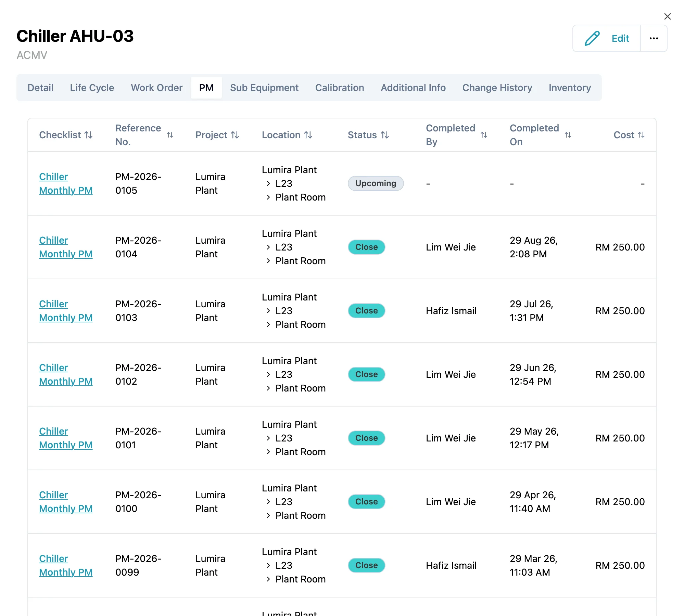Sort by Project column arrows
Image resolution: width=684 pixels, height=616 pixels.
[235, 135]
